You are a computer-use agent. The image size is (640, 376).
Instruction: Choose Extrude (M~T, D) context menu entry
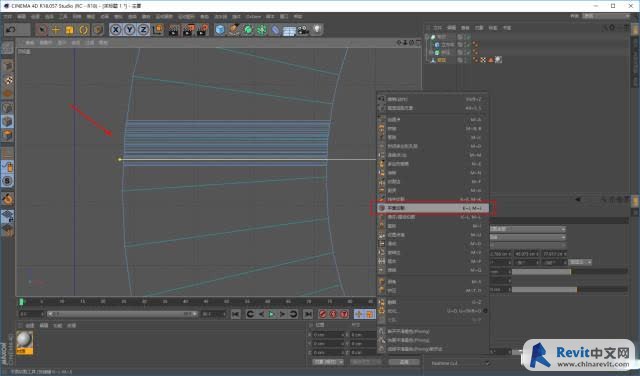pyautogui.click(x=433, y=290)
